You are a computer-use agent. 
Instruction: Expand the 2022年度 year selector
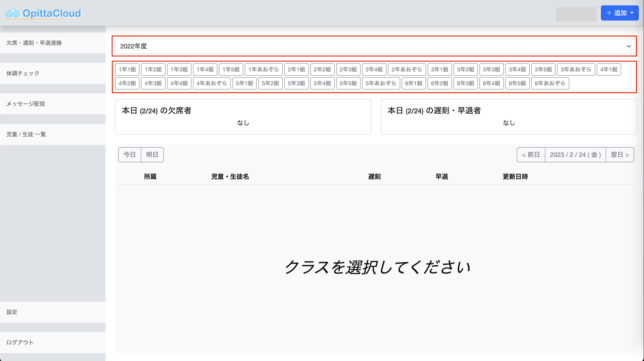tap(375, 46)
